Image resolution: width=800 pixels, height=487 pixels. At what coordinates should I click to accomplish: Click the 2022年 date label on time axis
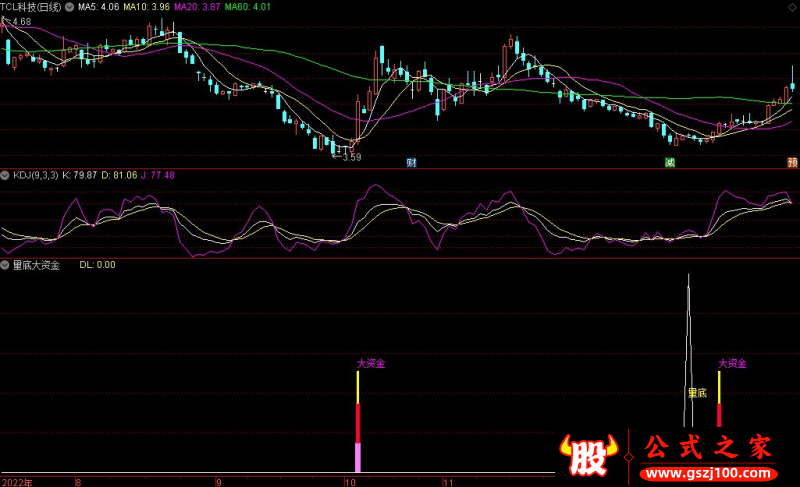point(16,481)
